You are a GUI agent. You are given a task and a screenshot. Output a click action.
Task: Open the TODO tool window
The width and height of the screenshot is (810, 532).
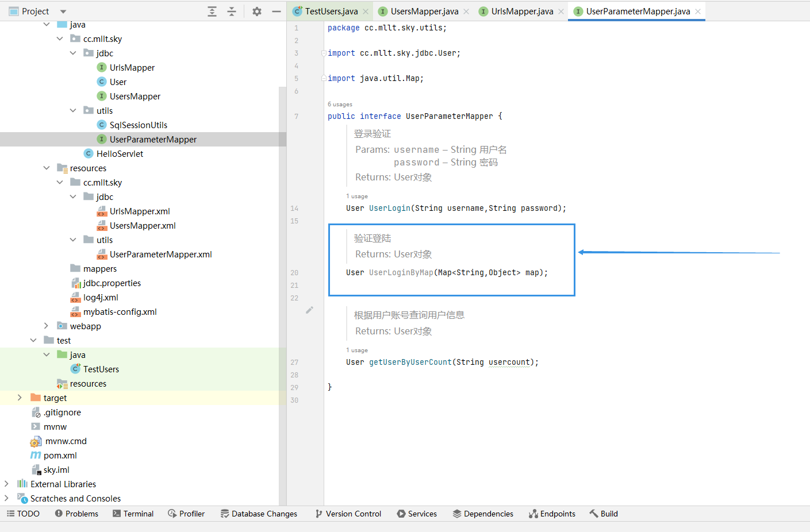23,514
